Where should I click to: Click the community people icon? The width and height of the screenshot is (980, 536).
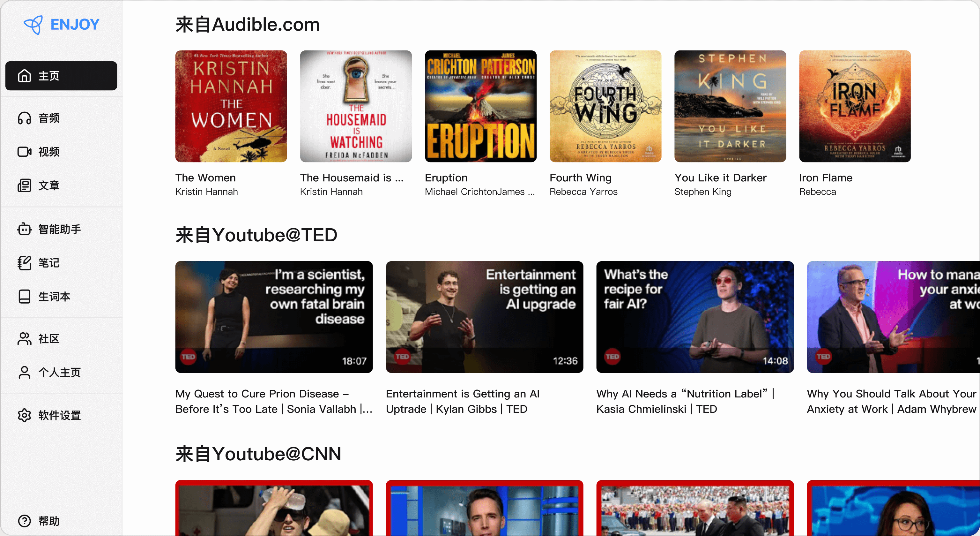pos(24,338)
